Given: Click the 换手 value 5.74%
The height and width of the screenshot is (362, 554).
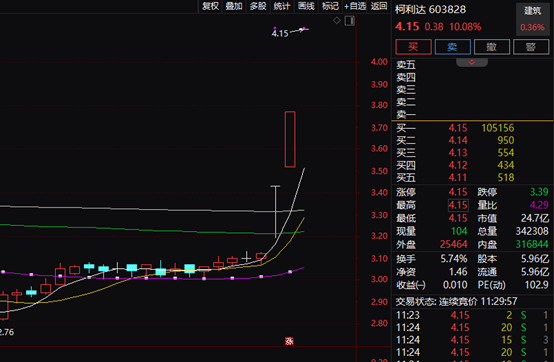Looking at the screenshot, I should [454, 259].
